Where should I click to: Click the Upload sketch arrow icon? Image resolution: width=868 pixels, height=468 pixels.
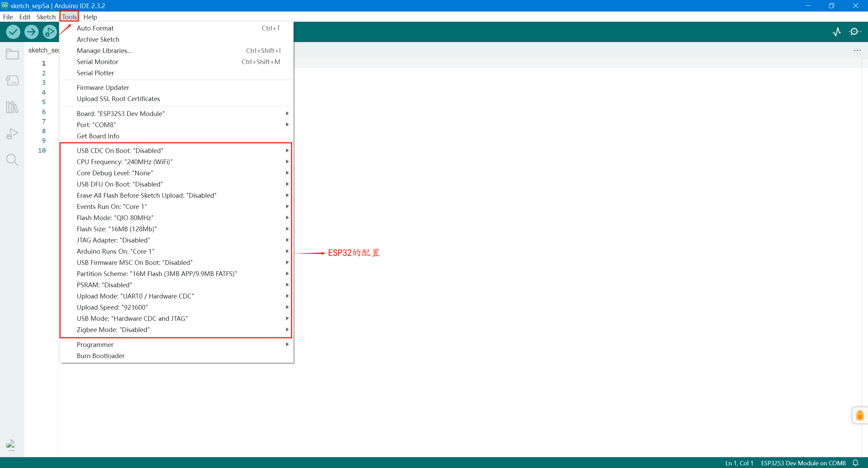tap(31, 32)
